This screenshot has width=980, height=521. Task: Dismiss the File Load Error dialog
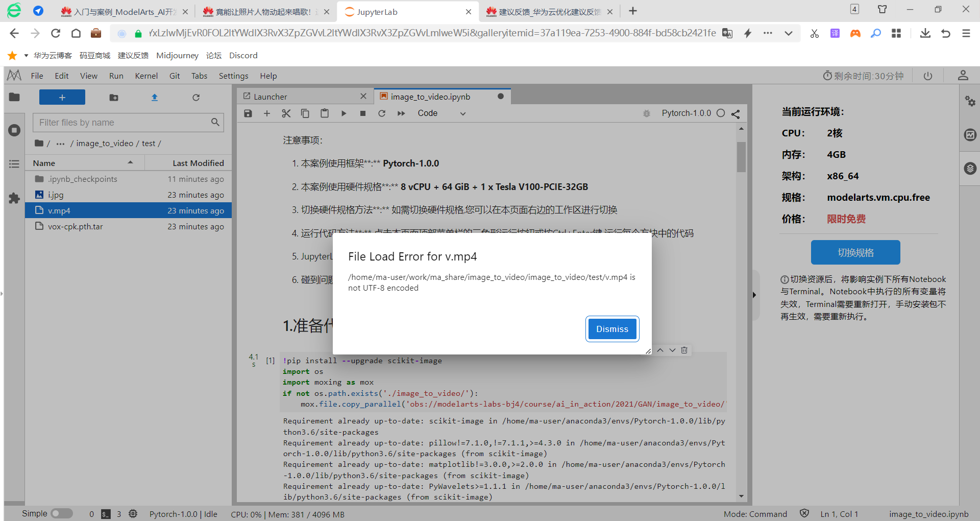[612, 329]
